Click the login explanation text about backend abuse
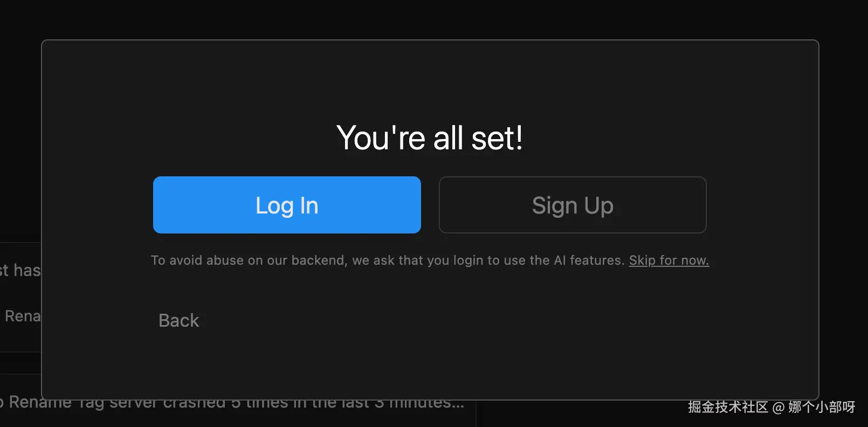This screenshot has width=868, height=427. 388,260
